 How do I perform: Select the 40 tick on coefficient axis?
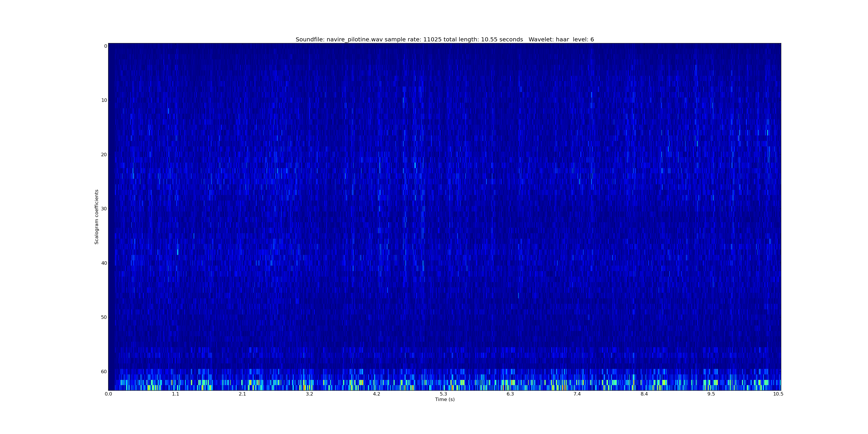pos(104,263)
